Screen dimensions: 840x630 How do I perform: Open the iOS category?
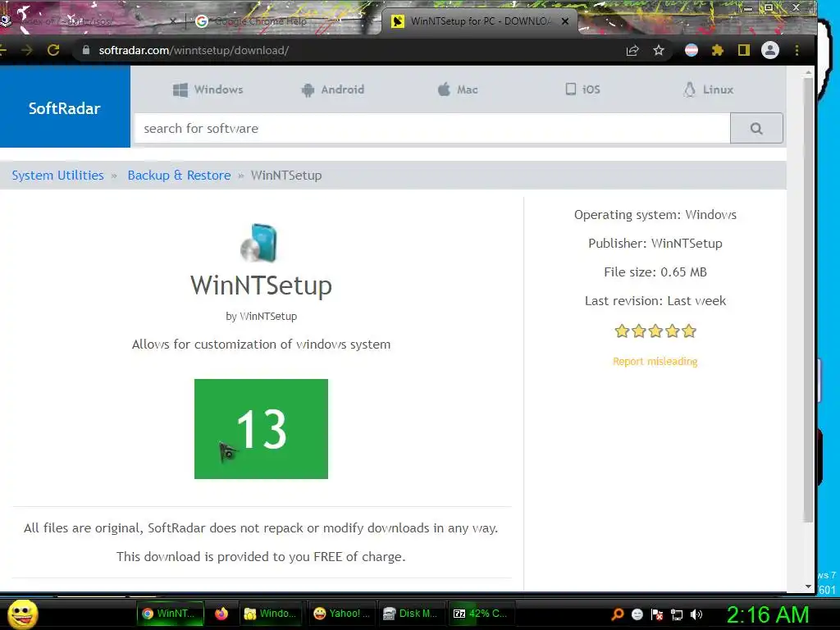[583, 89]
